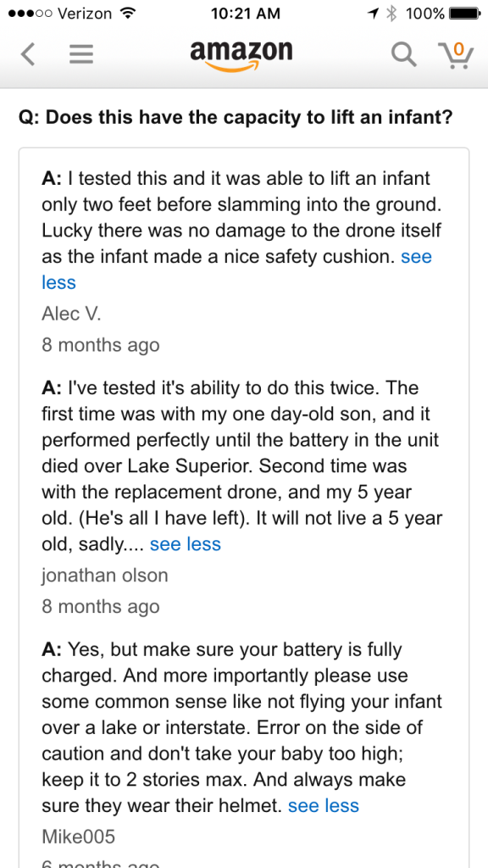This screenshot has height=868, width=488.
Task: Tap the author name Mike005
Action: [x=79, y=837]
